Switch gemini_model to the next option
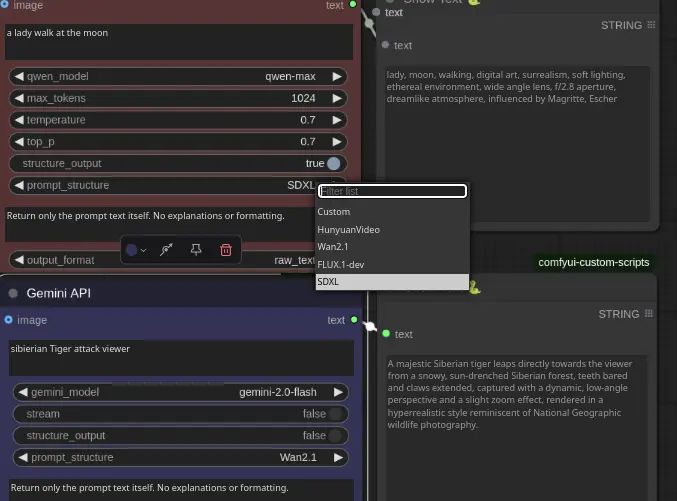This screenshot has height=501, width=677. coord(338,392)
